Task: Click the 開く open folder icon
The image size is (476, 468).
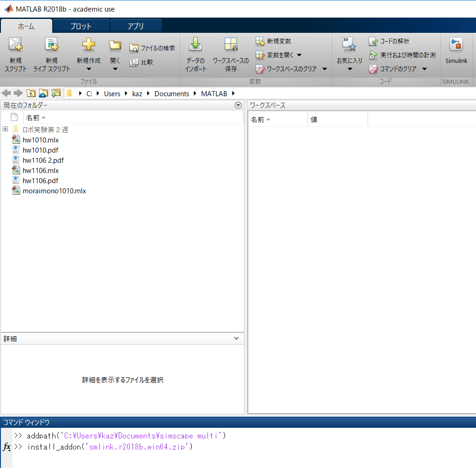Action: point(115,45)
